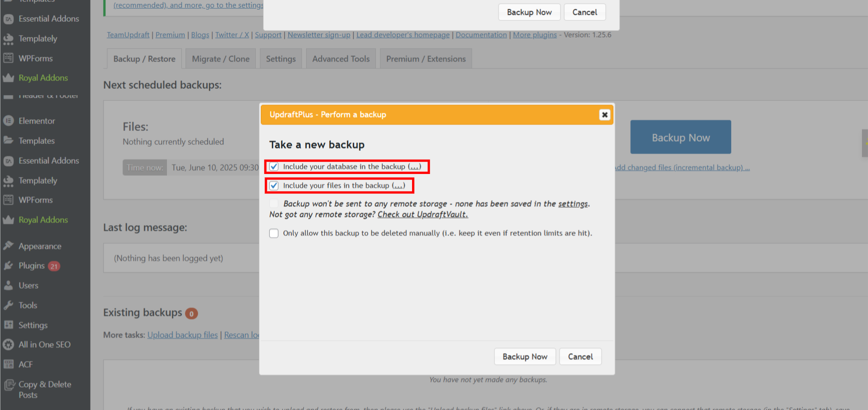Click Royal Addons crown icon above Header & Footer
Viewport: 868px width, 410px height.
click(x=8, y=78)
